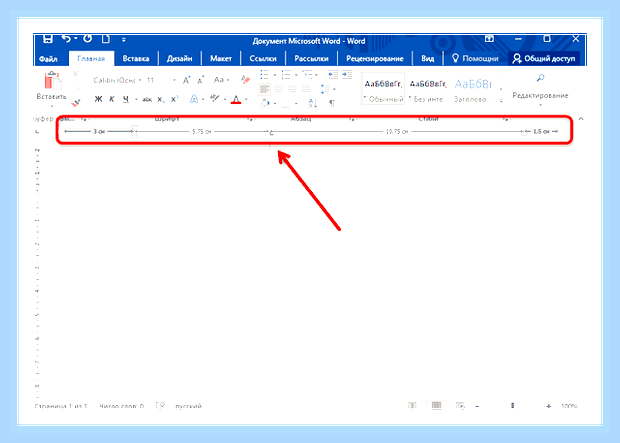This screenshot has height=443, width=620.
Task: Expand the styles gallery more arrow
Action: point(501,101)
